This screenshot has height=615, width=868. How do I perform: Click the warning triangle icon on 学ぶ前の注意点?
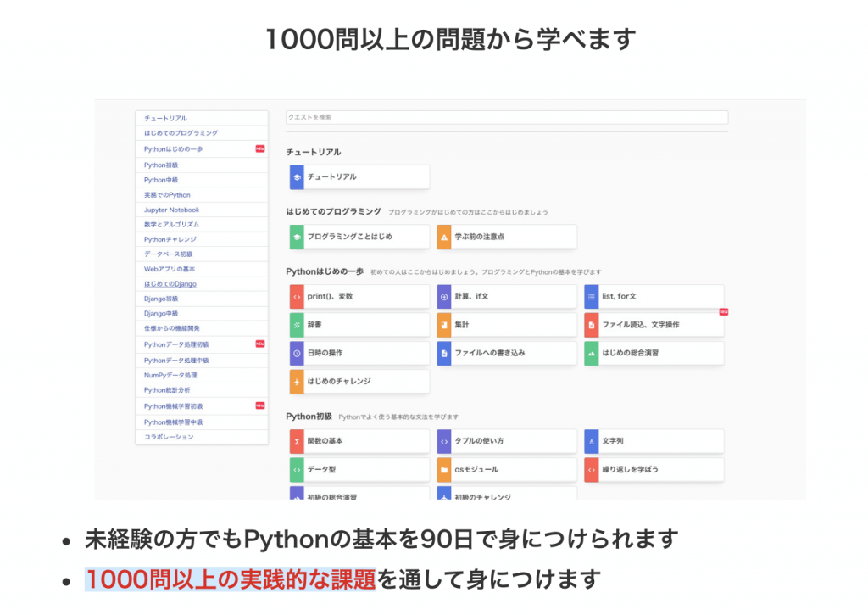coord(444,237)
